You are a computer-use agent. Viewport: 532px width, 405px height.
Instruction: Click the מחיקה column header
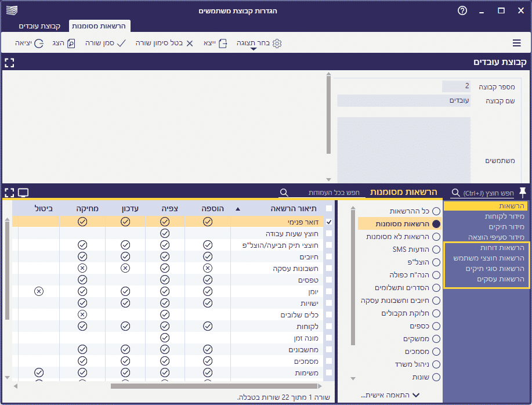click(87, 209)
